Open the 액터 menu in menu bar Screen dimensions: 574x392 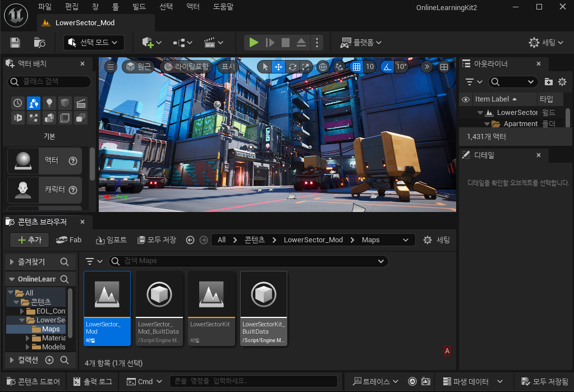192,7
